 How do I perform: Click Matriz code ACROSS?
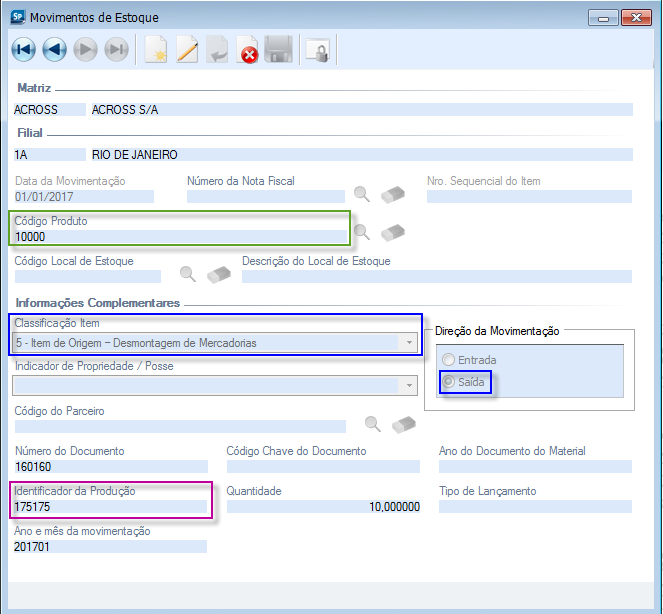[x=49, y=110]
